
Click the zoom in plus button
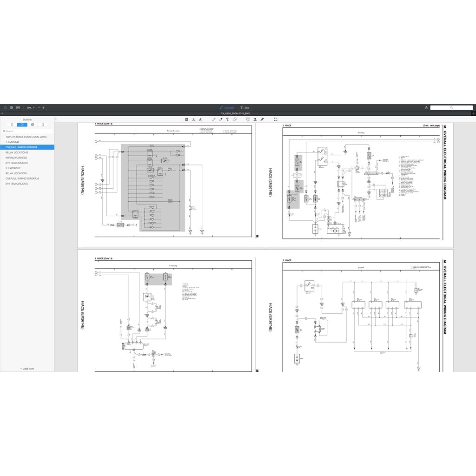click(44, 107)
